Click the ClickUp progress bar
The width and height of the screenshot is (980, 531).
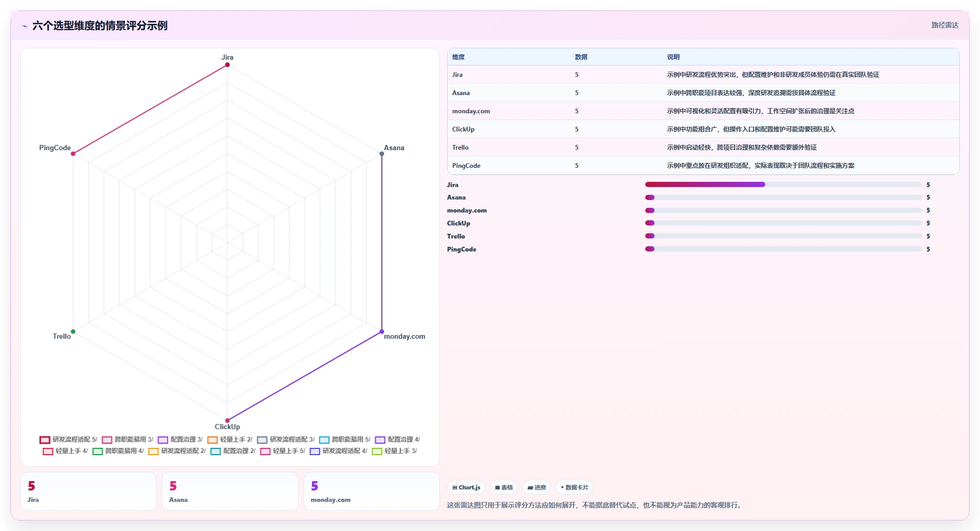783,223
